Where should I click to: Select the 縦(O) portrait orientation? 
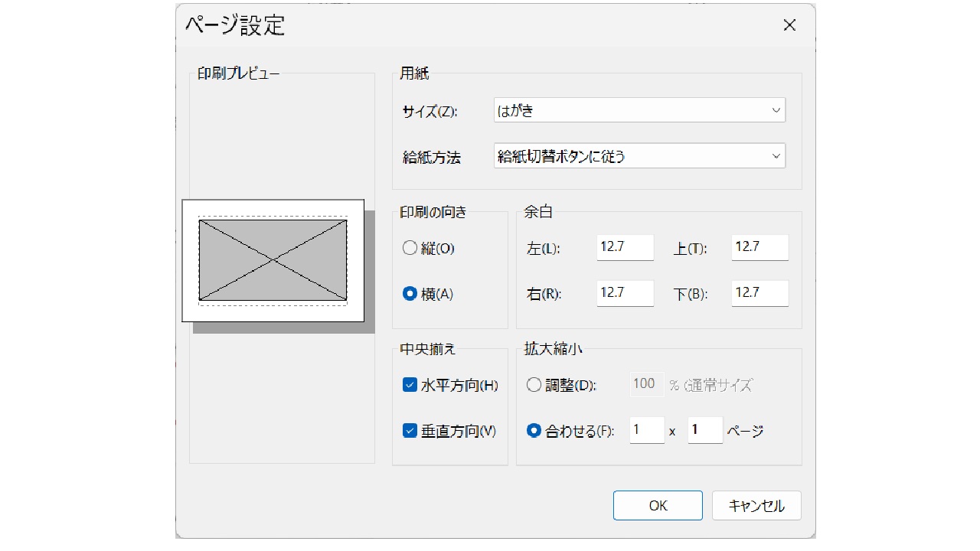(410, 248)
